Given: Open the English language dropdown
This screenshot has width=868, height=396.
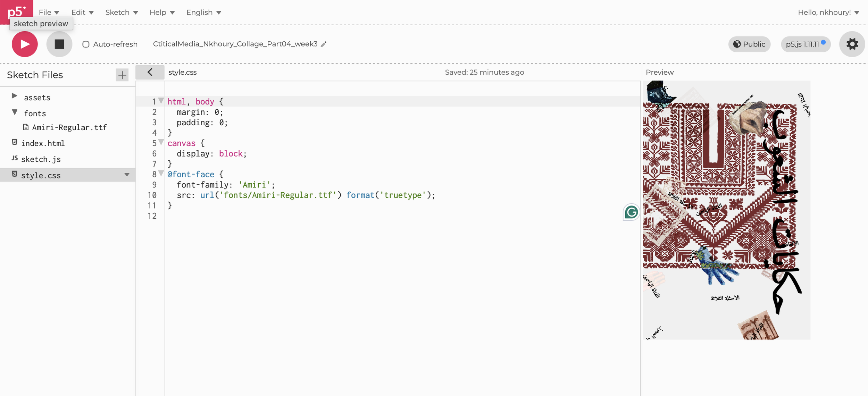Looking at the screenshot, I should click(x=204, y=12).
